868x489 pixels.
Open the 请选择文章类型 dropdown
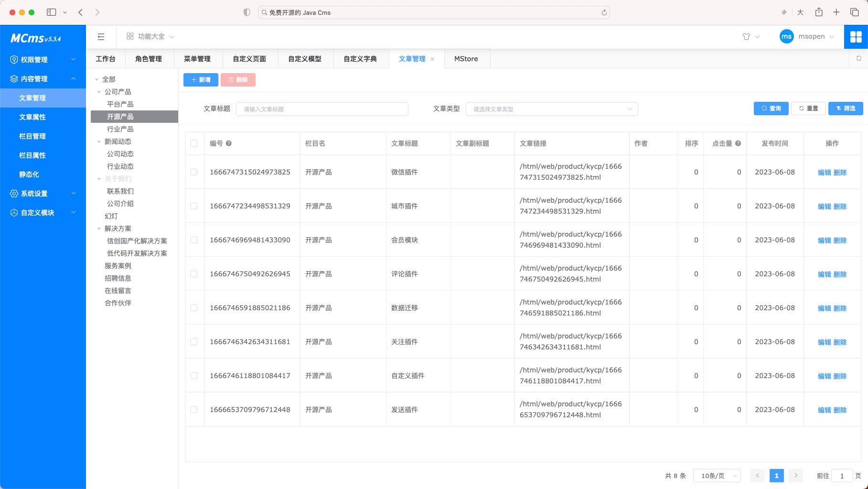click(x=551, y=109)
